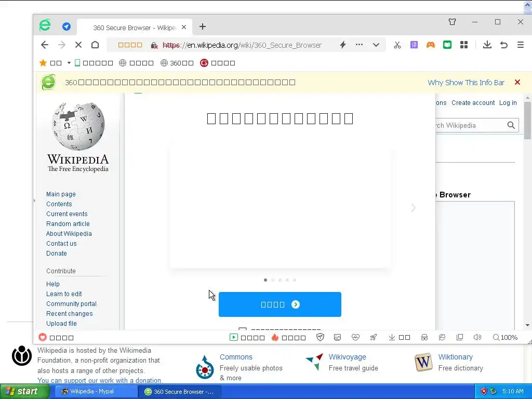Click the green book reader icon
Viewport: 532px width, 399px height.
pos(447,45)
